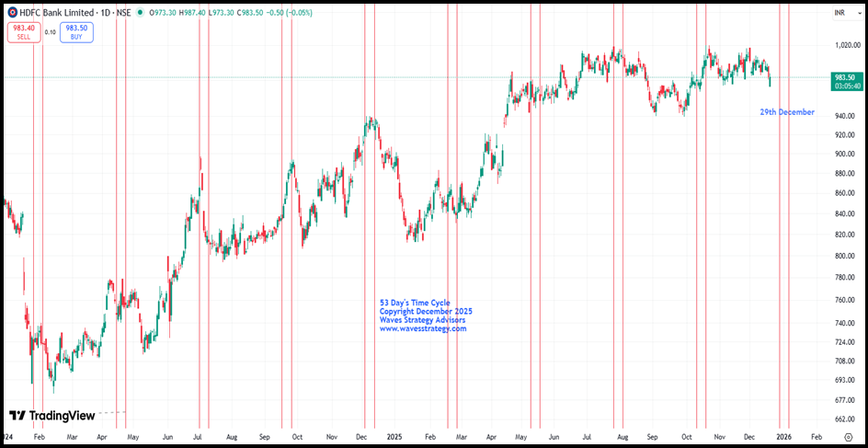
Task: Click the 983.50 BUY button
Action: (77, 33)
